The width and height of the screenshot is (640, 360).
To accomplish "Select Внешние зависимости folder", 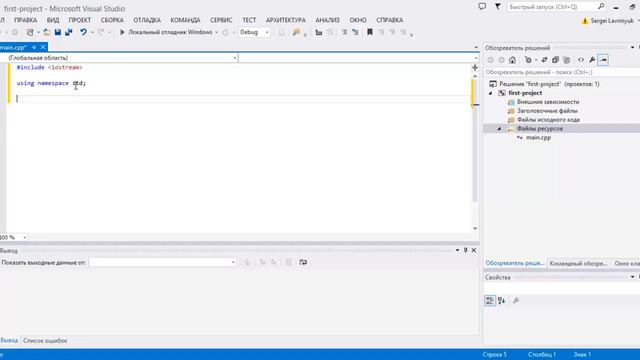I will click(548, 102).
